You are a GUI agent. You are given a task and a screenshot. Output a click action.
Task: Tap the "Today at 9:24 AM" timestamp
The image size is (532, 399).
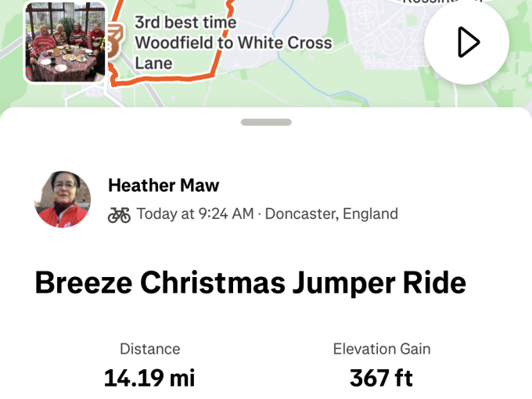[196, 214]
